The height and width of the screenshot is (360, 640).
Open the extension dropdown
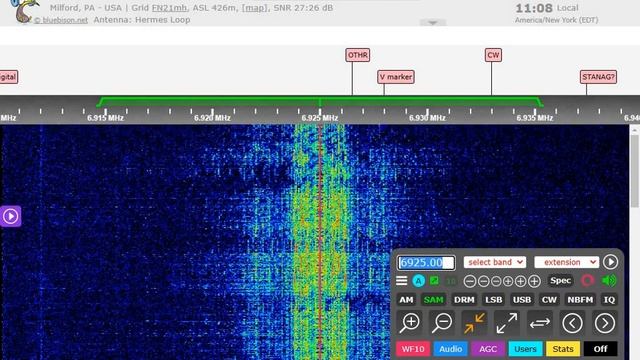coord(567,262)
